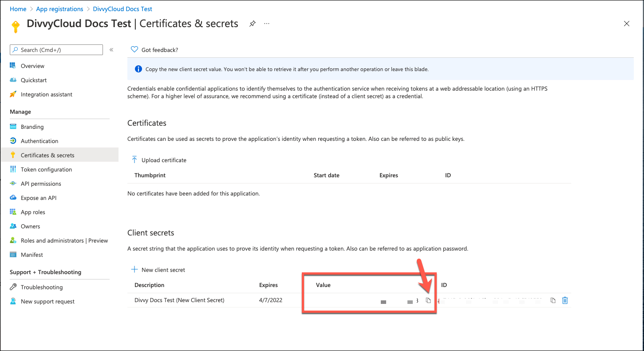Click Support + Troubleshooting heading
The height and width of the screenshot is (351, 644).
point(46,272)
